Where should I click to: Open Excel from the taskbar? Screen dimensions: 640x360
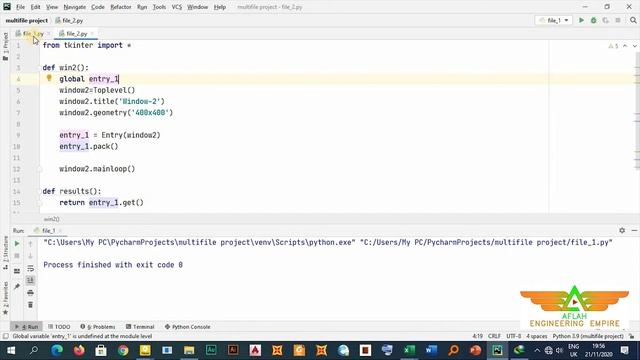click(x=409, y=350)
